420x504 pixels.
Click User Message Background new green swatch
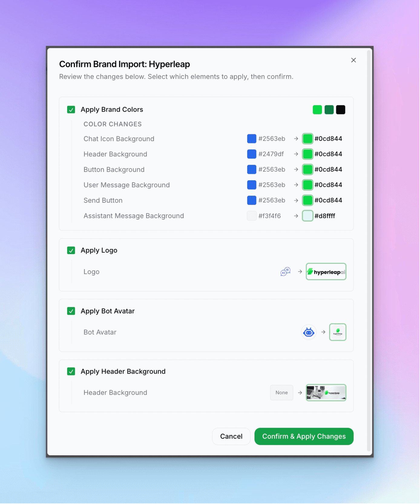307,185
